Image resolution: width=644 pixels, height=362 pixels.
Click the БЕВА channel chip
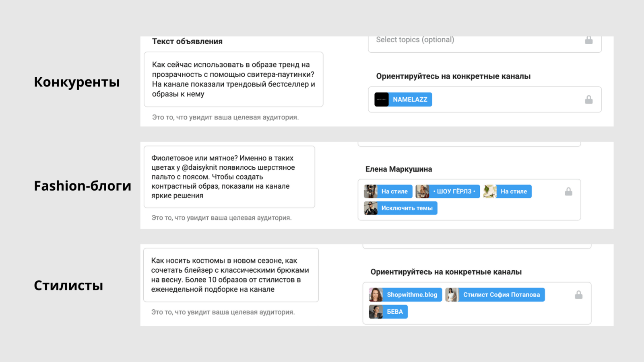(394, 312)
